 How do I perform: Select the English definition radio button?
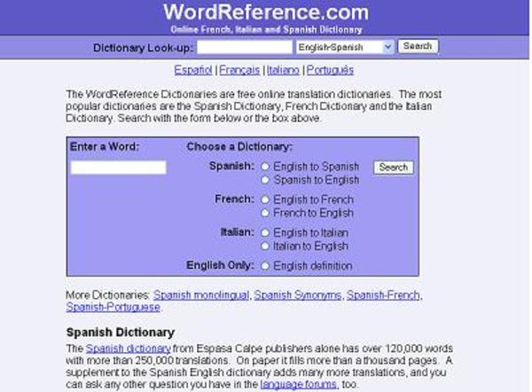click(x=266, y=266)
